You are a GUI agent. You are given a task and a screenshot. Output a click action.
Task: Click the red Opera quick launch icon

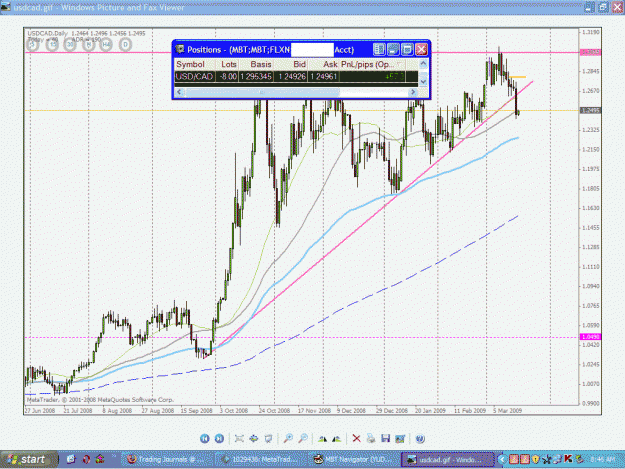click(x=86, y=459)
